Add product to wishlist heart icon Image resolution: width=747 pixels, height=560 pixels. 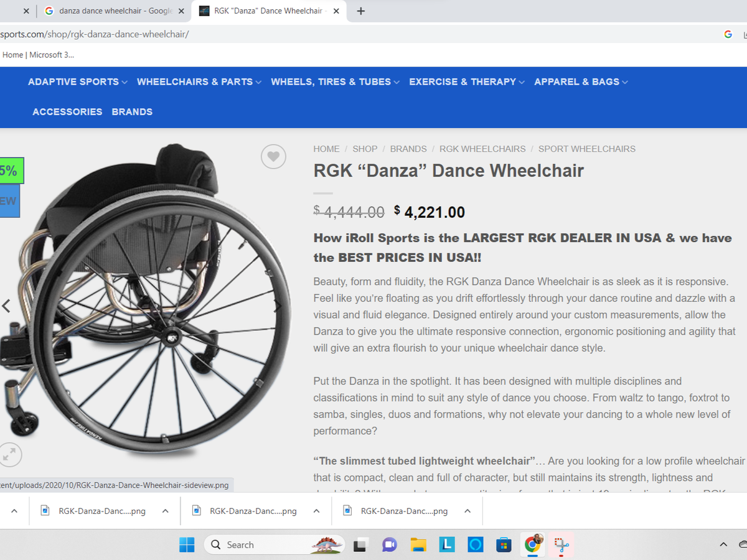273,157
